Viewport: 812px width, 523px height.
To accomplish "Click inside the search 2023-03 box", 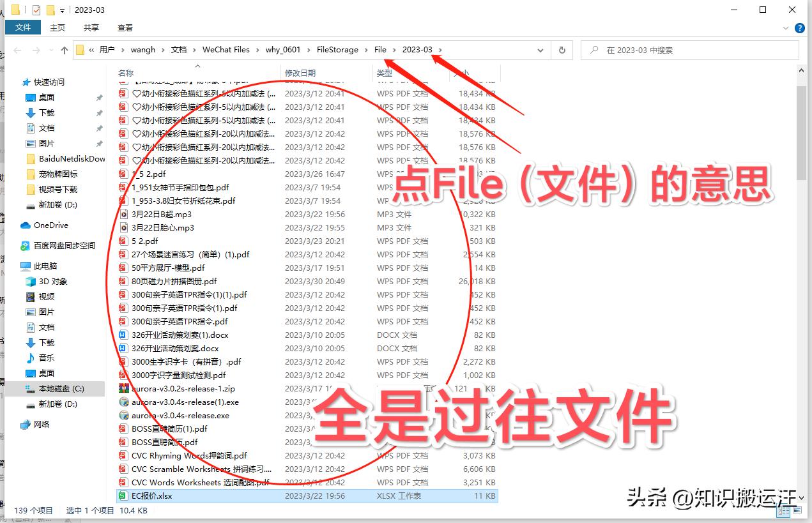I will point(690,50).
